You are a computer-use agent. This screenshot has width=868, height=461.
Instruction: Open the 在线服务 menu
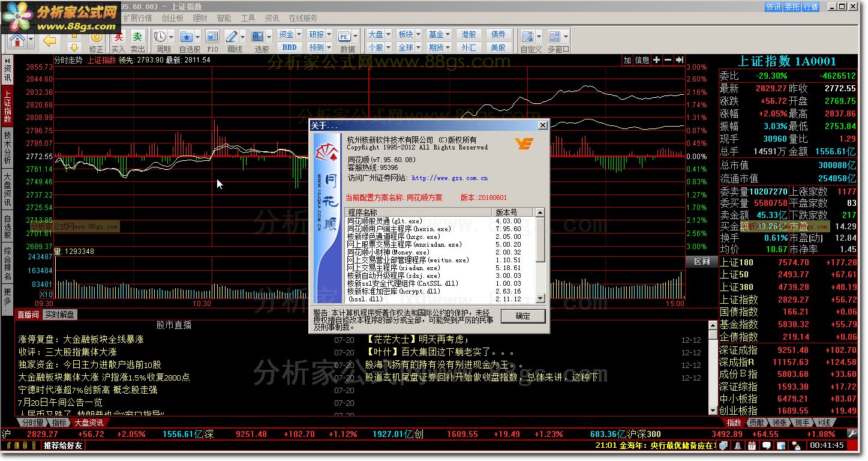coord(303,19)
